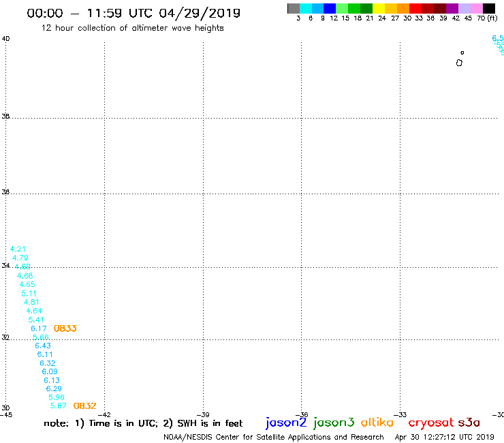The height and width of the screenshot is (443, 504).
Task: Click the '40' latitude axis label
Action: coord(5,39)
